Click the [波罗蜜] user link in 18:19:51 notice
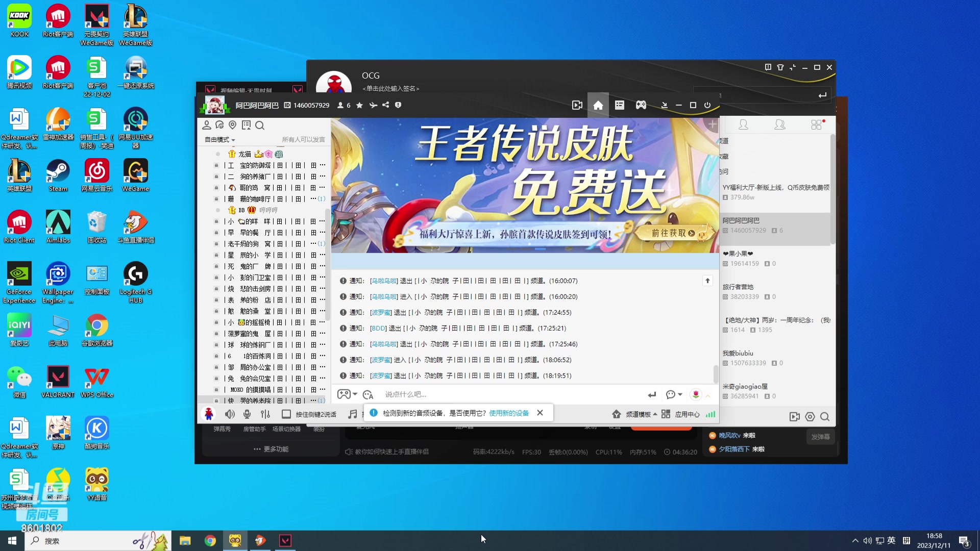This screenshot has height=551, width=980. (x=381, y=375)
